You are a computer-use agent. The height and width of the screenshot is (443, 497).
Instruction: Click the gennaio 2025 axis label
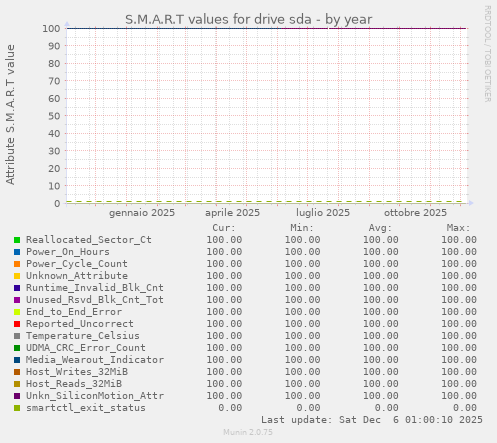point(142,213)
